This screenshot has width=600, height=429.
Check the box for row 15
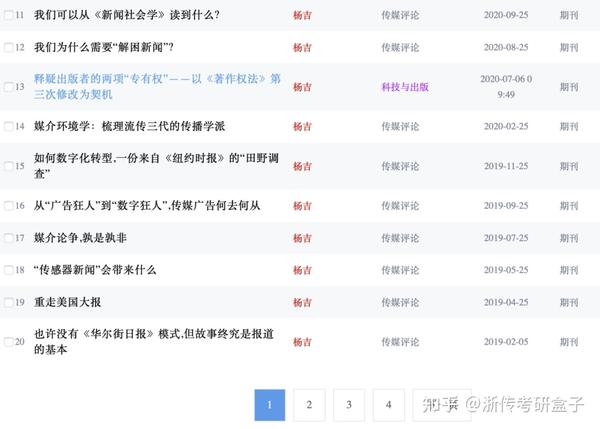pyautogui.click(x=8, y=166)
